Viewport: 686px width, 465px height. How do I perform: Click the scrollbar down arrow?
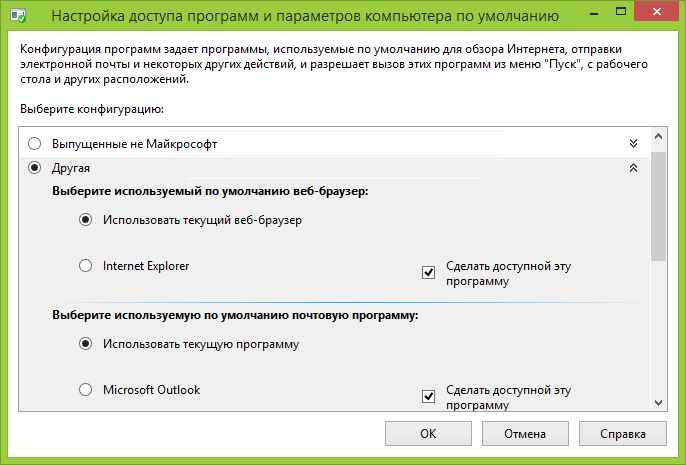(658, 401)
